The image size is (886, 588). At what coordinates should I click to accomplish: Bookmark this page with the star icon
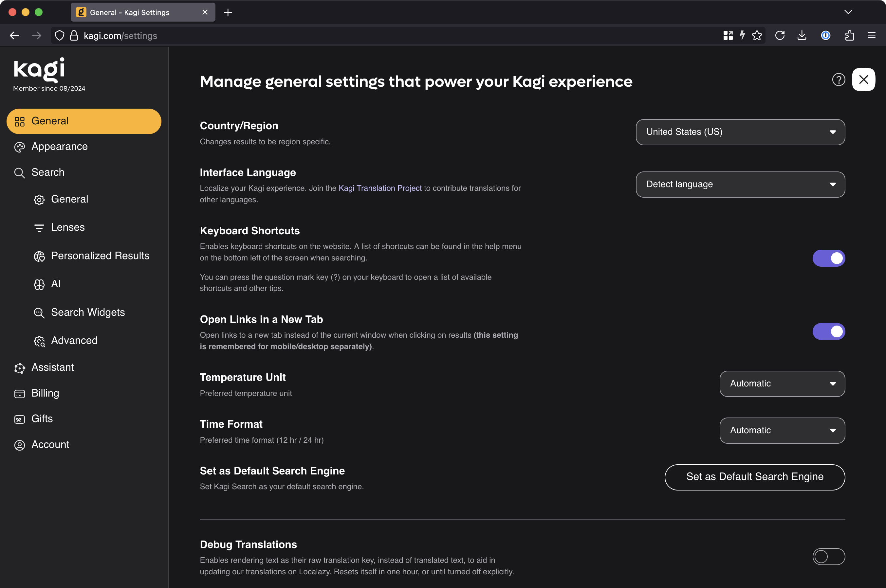[x=757, y=36]
